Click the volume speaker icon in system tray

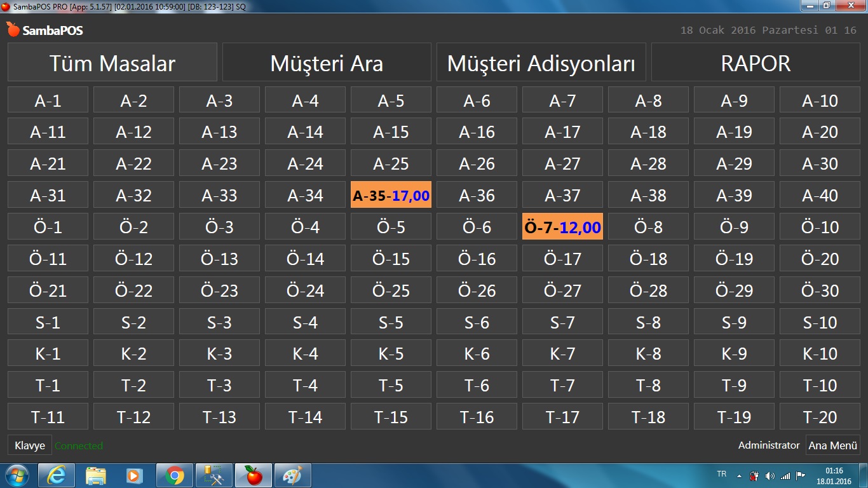pyautogui.click(x=770, y=476)
